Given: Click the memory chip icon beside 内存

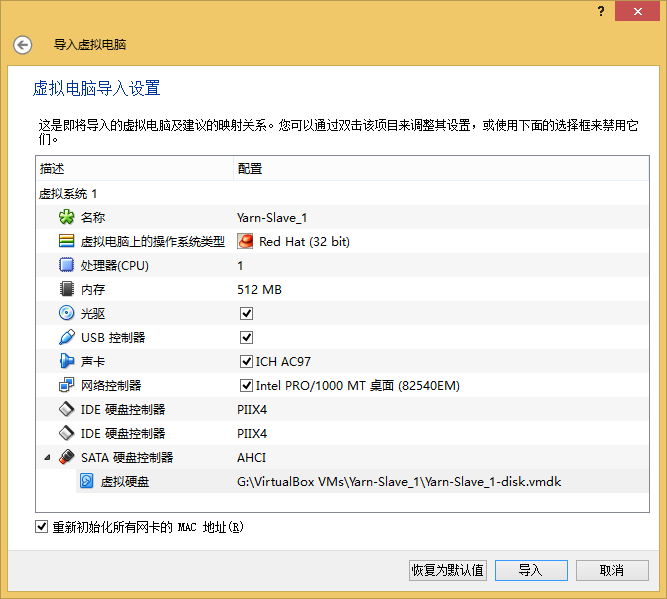Looking at the screenshot, I should (66, 289).
